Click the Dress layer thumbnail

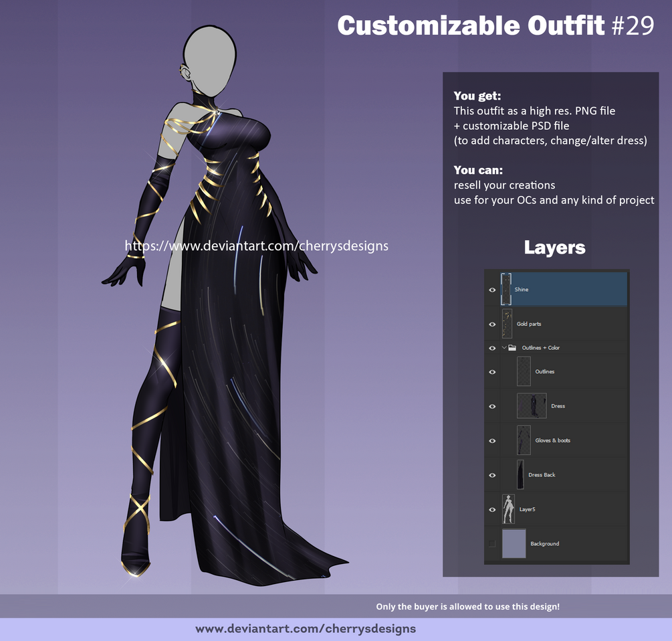click(532, 405)
